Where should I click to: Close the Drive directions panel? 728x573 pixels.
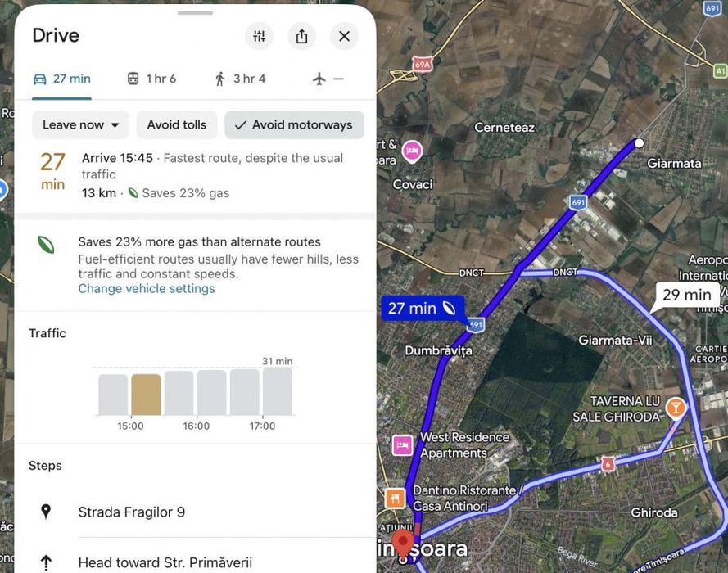coord(344,36)
